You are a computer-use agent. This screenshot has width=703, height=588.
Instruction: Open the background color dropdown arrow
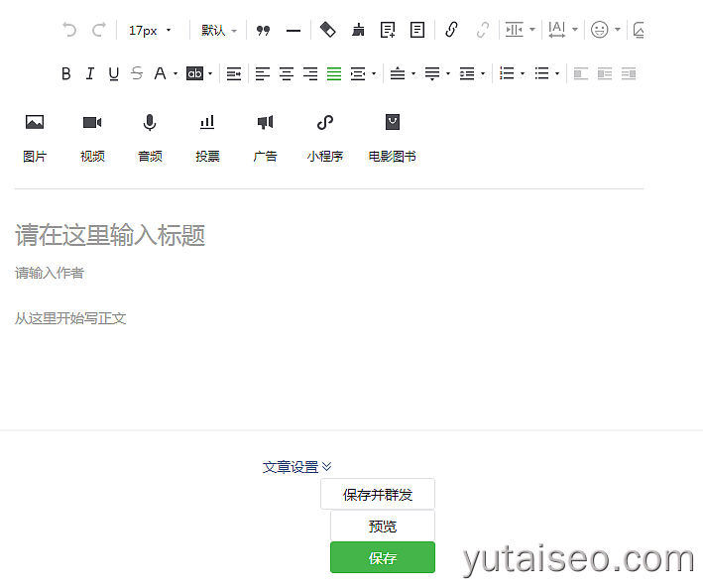[210, 73]
